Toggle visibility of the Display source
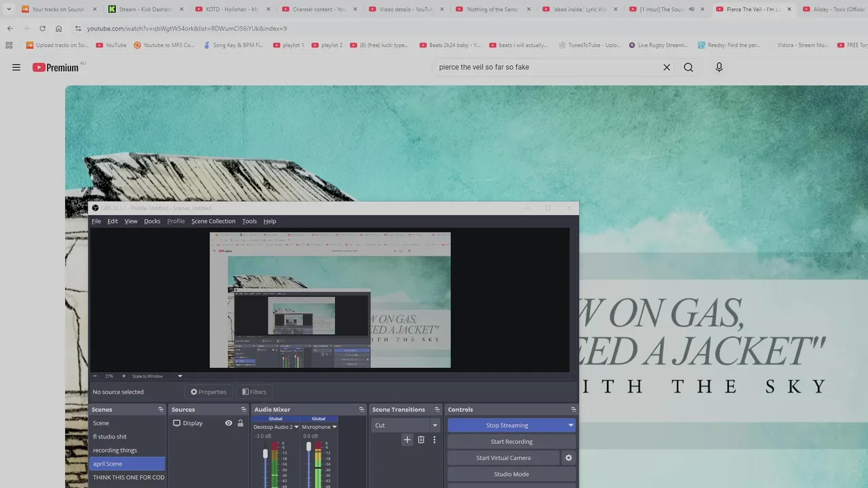Image resolution: width=868 pixels, height=488 pixels. [x=229, y=423]
